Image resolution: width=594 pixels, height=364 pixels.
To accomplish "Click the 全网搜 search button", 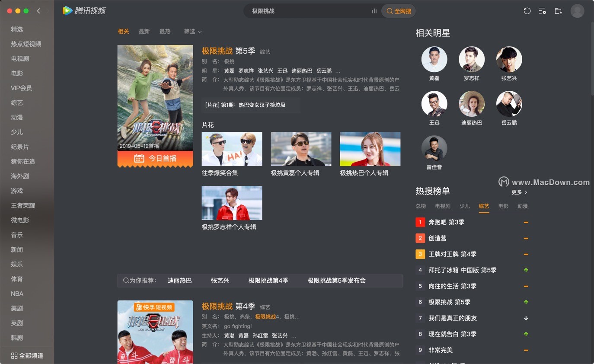I will 399,11.
